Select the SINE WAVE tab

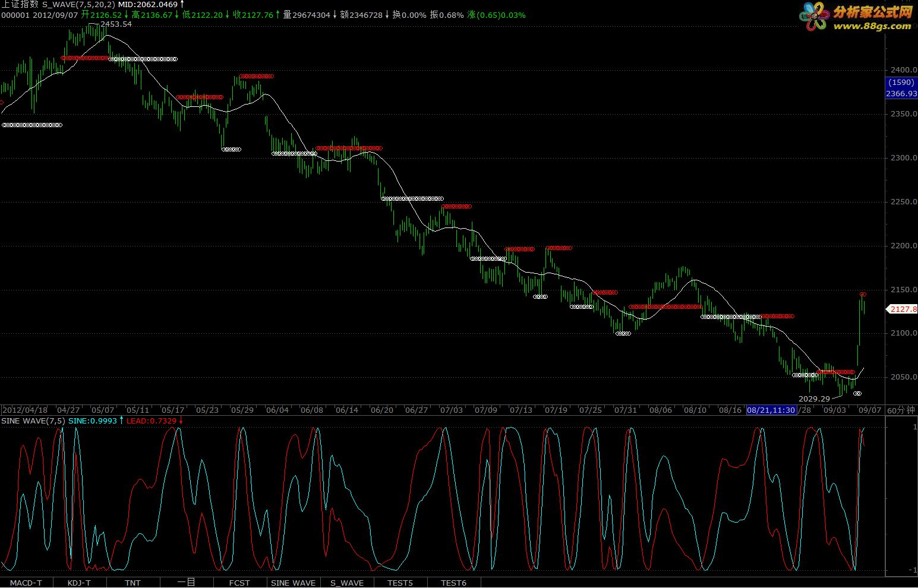tap(294, 583)
